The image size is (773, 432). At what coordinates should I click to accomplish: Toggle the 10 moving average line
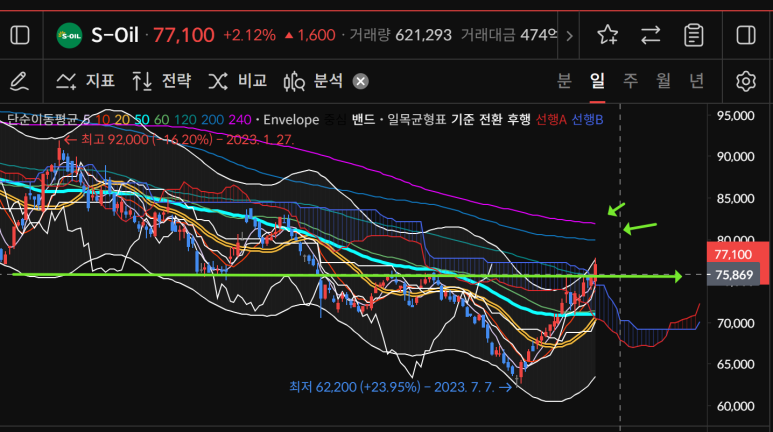tap(103, 119)
